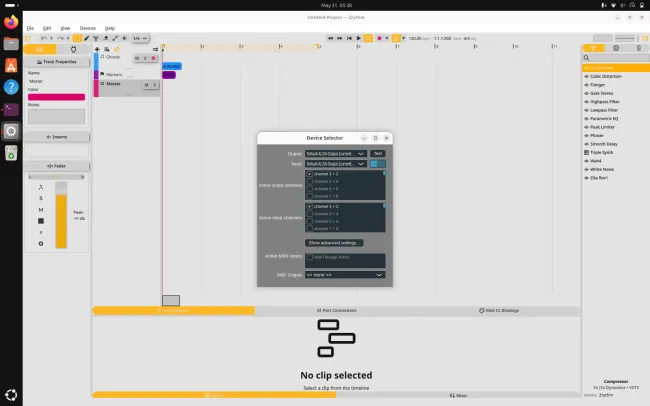The image size is (650, 406).
Task: Expand the Inserts section
Action: click(x=56, y=137)
